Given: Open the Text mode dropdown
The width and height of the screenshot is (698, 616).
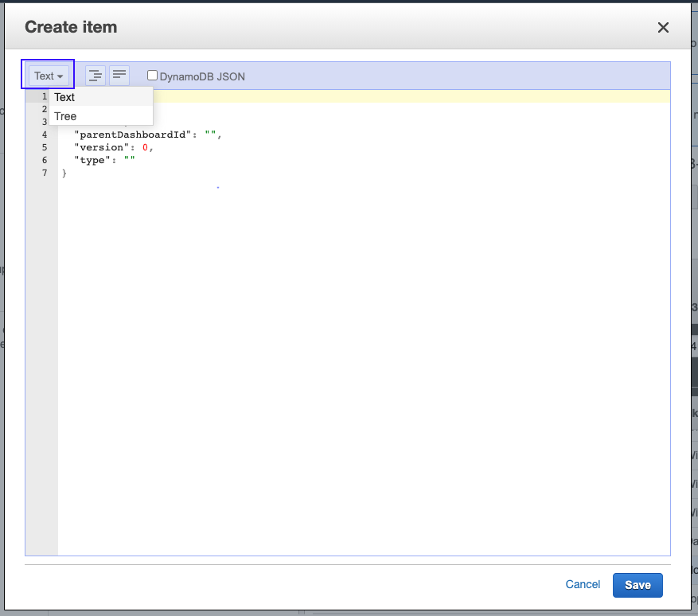Looking at the screenshot, I should (48, 76).
